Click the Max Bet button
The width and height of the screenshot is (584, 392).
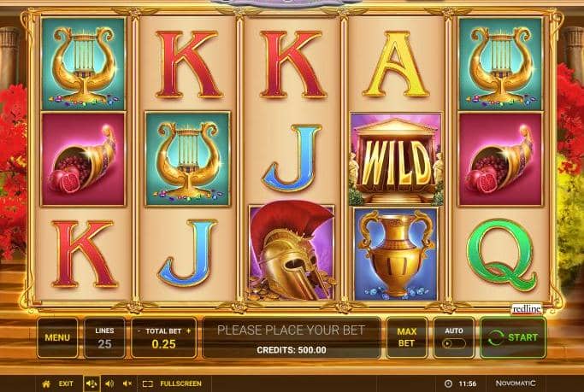point(406,337)
